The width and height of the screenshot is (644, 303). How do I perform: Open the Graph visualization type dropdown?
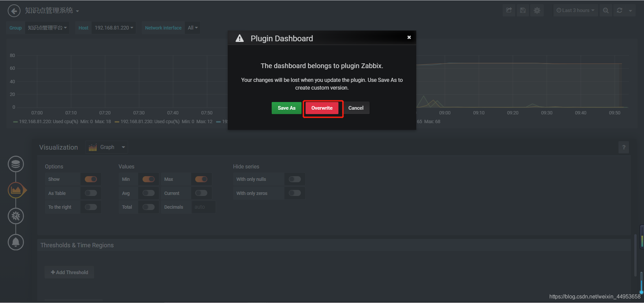107,147
